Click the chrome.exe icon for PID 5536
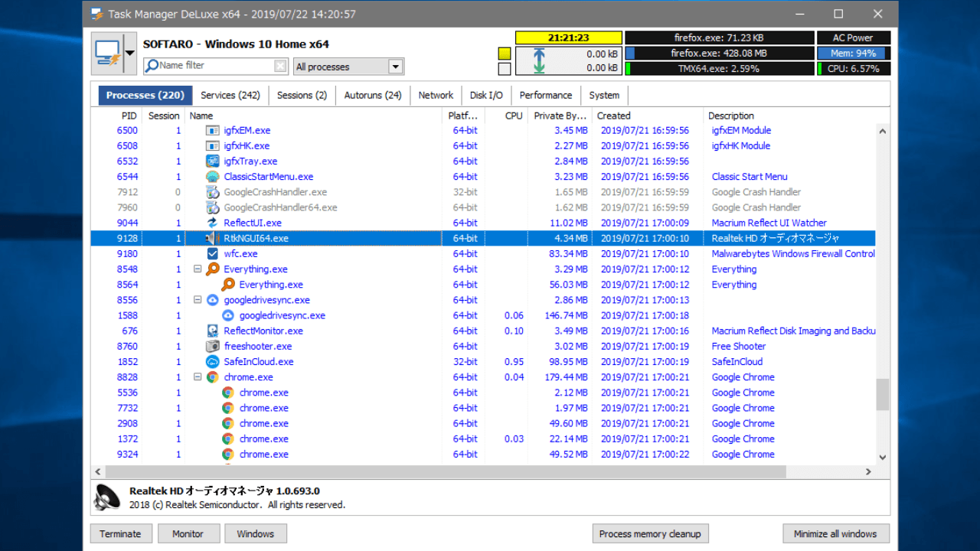 click(228, 393)
